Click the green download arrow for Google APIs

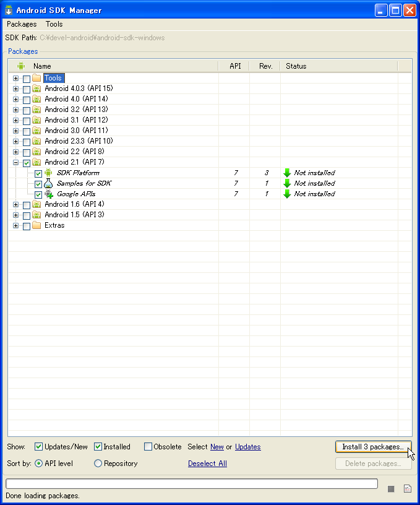(287, 194)
